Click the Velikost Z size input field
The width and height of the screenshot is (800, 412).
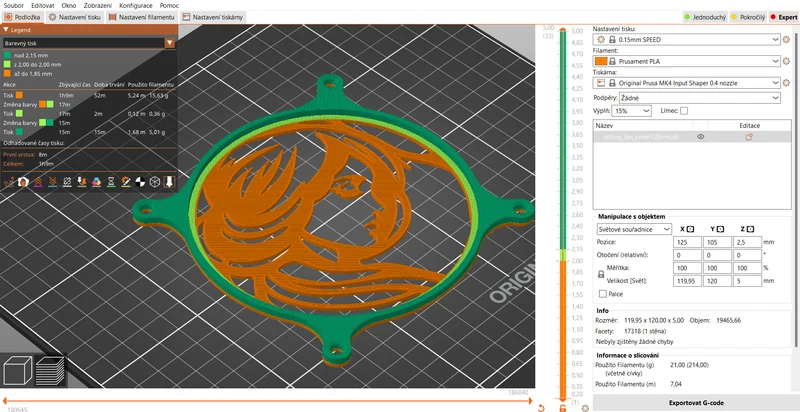[x=747, y=280]
